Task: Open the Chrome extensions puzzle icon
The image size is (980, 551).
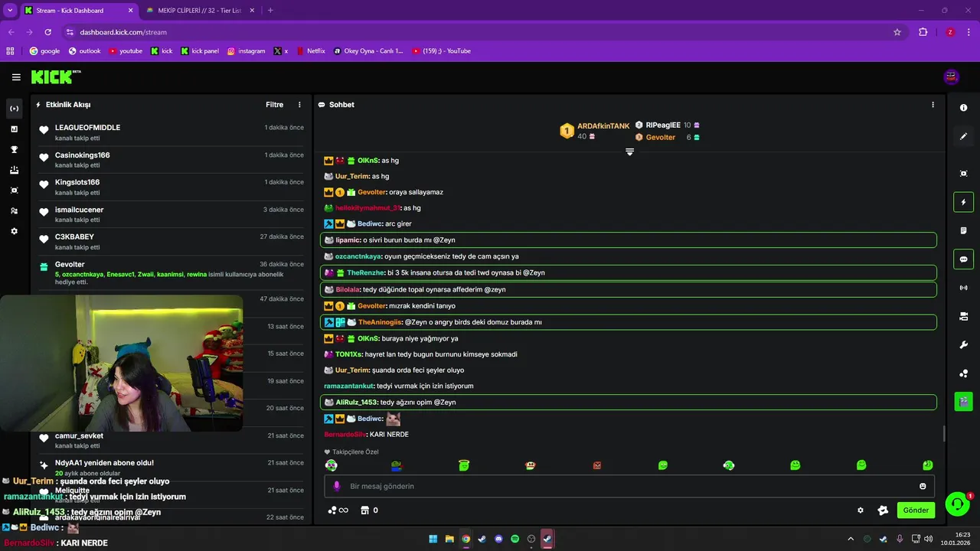Action: click(923, 32)
